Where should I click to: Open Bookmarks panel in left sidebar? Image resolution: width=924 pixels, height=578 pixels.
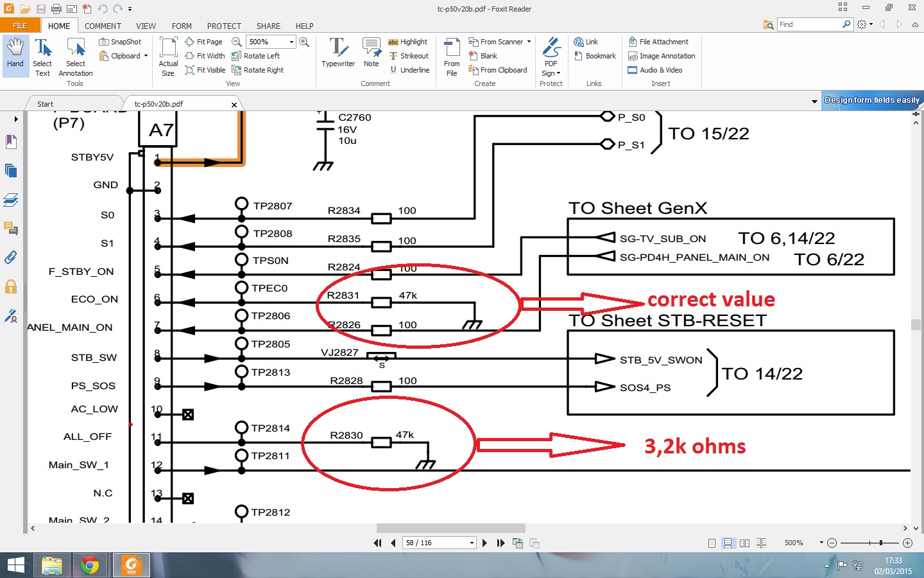click(x=11, y=141)
